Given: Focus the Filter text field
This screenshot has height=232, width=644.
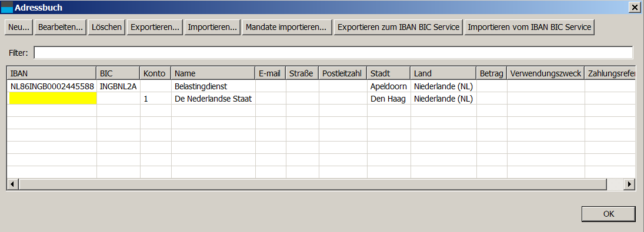Looking at the screenshot, I should pyautogui.click(x=333, y=53).
